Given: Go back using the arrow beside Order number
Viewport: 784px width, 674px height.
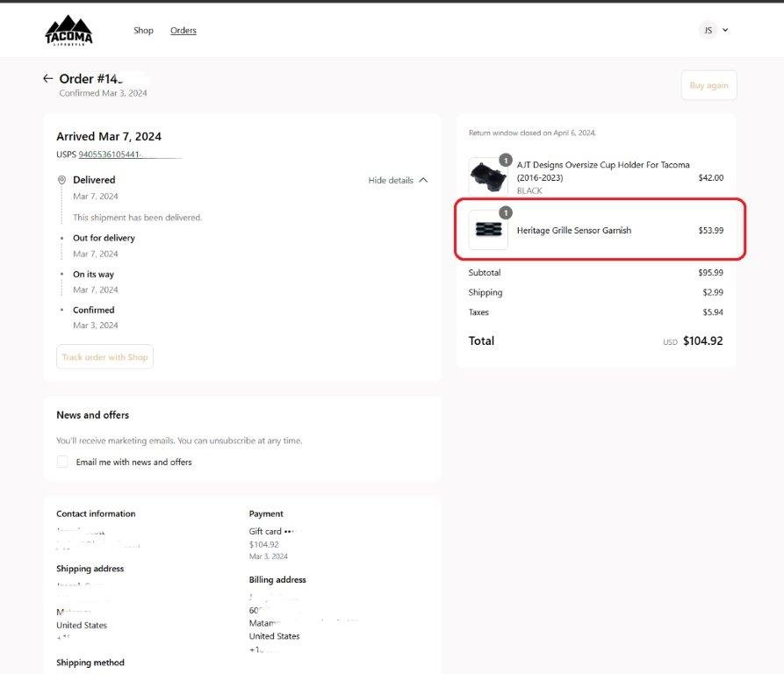Looking at the screenshot, I should [48, 78].
